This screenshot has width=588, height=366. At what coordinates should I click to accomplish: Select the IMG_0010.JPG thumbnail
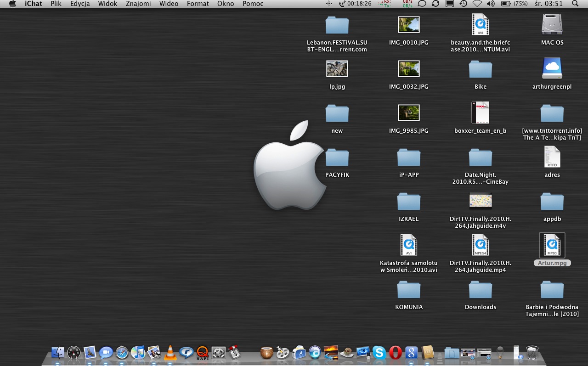[x=409, y=24]
